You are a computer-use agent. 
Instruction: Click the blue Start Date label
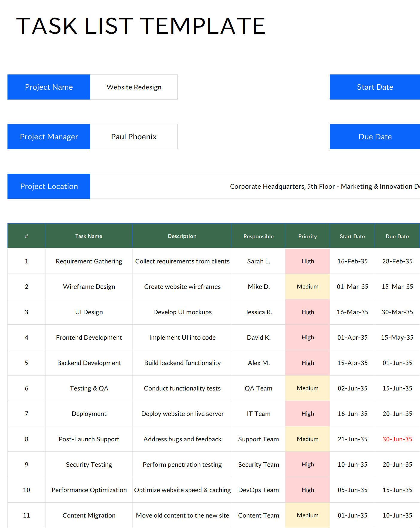point(375,87)
